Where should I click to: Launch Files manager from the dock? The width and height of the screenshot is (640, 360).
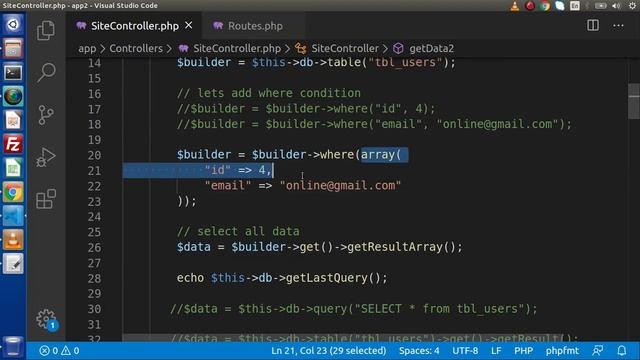pyautogui.click(x=13, y=48)
